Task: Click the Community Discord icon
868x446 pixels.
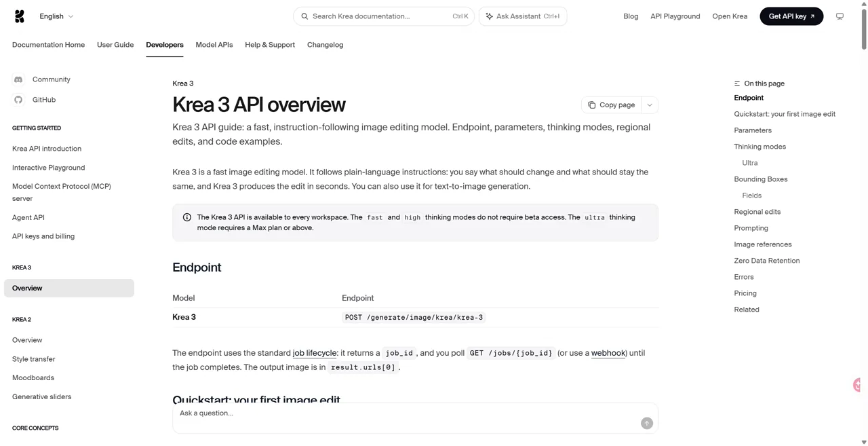Action: (18, 79)
